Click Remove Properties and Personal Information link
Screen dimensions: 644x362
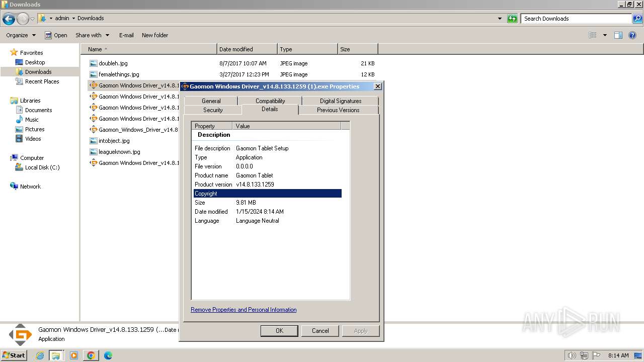point(244,310)
